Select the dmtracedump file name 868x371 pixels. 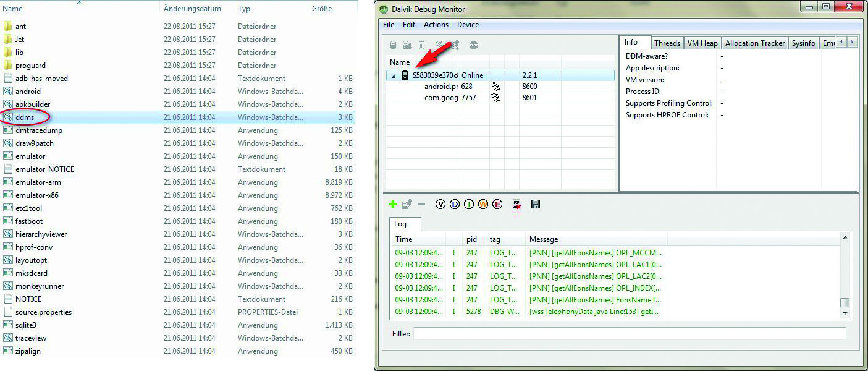point(39,130)
